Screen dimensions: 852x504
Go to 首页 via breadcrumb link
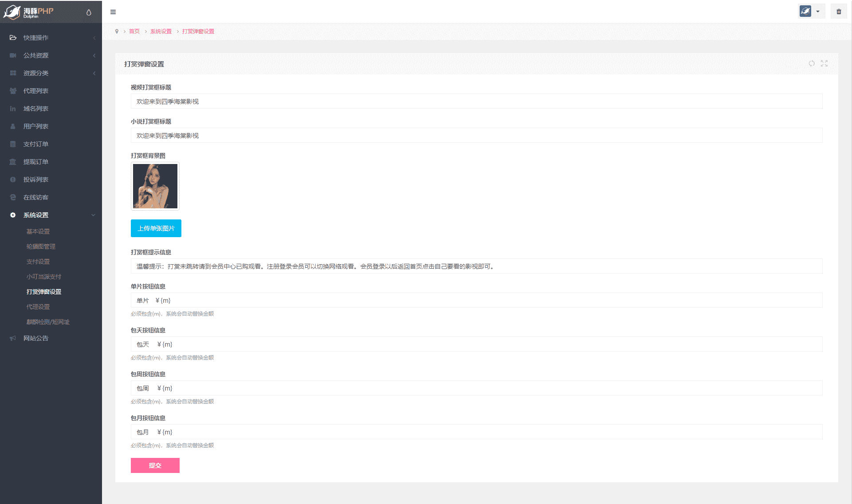[134, 31]
